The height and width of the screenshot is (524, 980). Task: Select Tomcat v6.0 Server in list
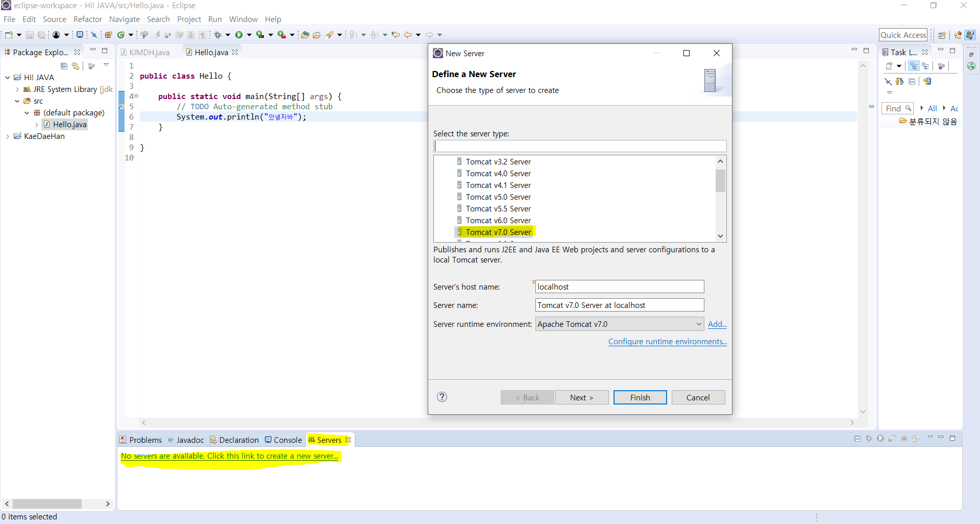point(498,220)
